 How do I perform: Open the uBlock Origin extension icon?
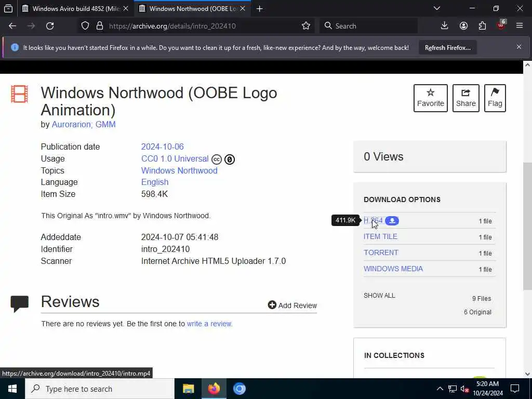point(501,25)
